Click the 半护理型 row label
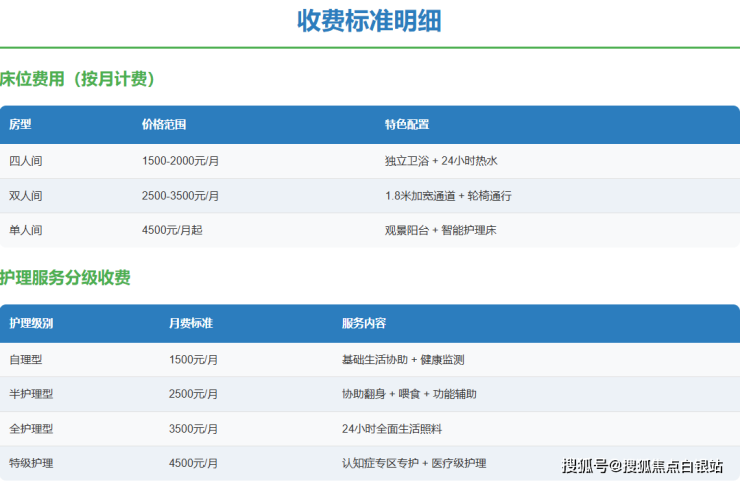The image size is (740, 482). tap(31, 394)
